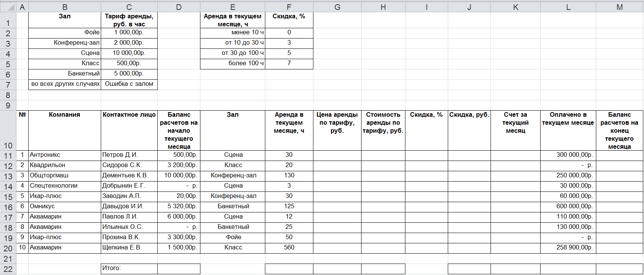644x275 pixels.
Task: Select column C header
Action: (x=129, y=7)
